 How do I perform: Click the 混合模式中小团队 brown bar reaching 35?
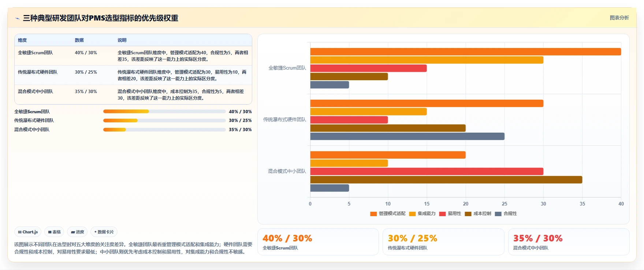coord(446,180)
